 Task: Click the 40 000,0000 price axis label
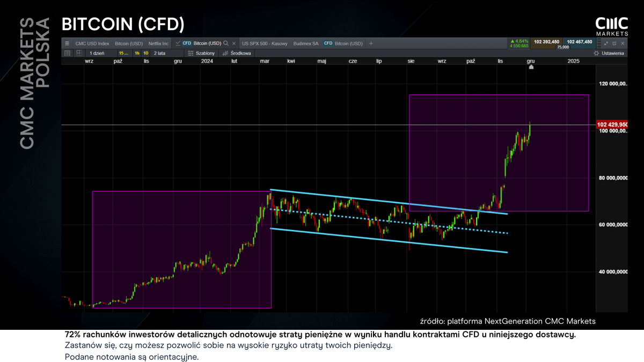click(612, 272)
